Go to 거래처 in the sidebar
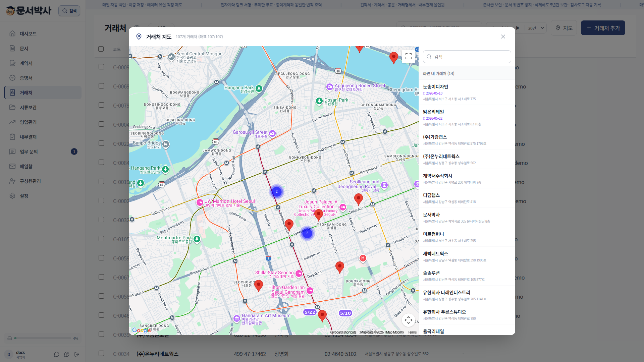The width and height of the screenshot is (644, 362). (x=43, y=93)
